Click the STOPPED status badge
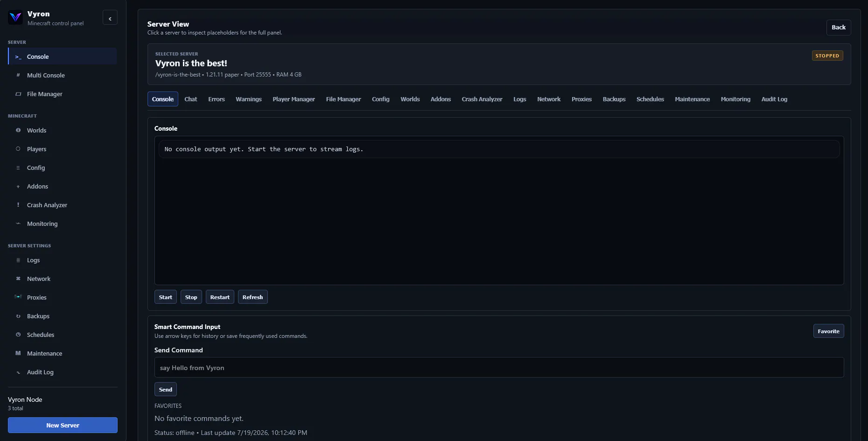 [827, 56]
